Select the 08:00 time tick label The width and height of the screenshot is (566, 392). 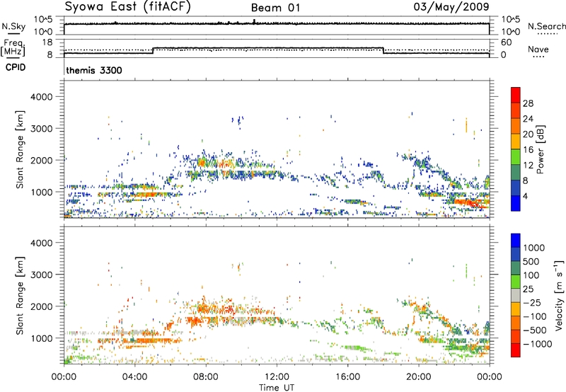[x=206, y=377]
